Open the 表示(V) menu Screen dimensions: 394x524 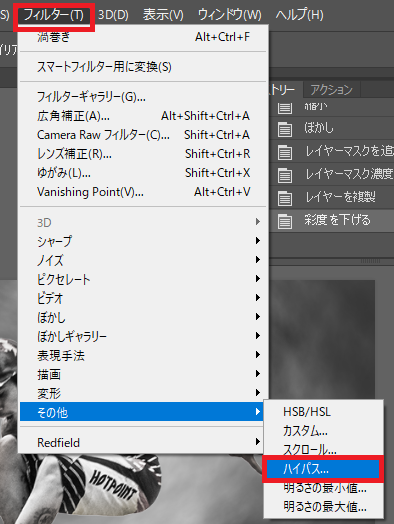click(163, 15)
